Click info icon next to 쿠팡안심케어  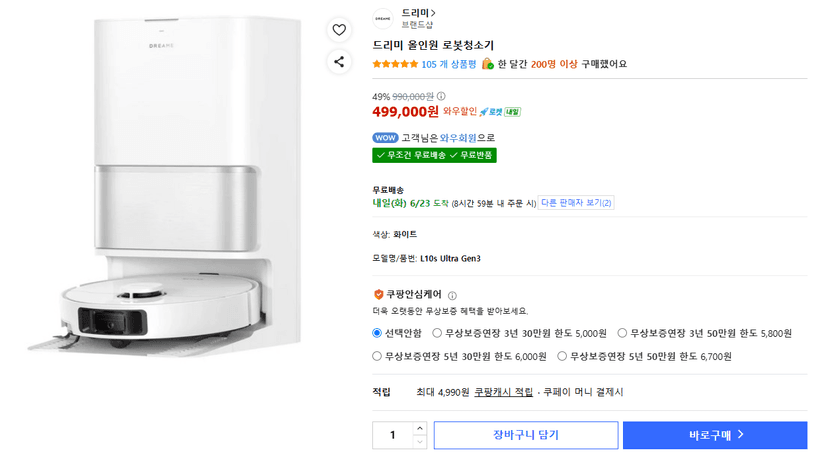coord(452,296)
